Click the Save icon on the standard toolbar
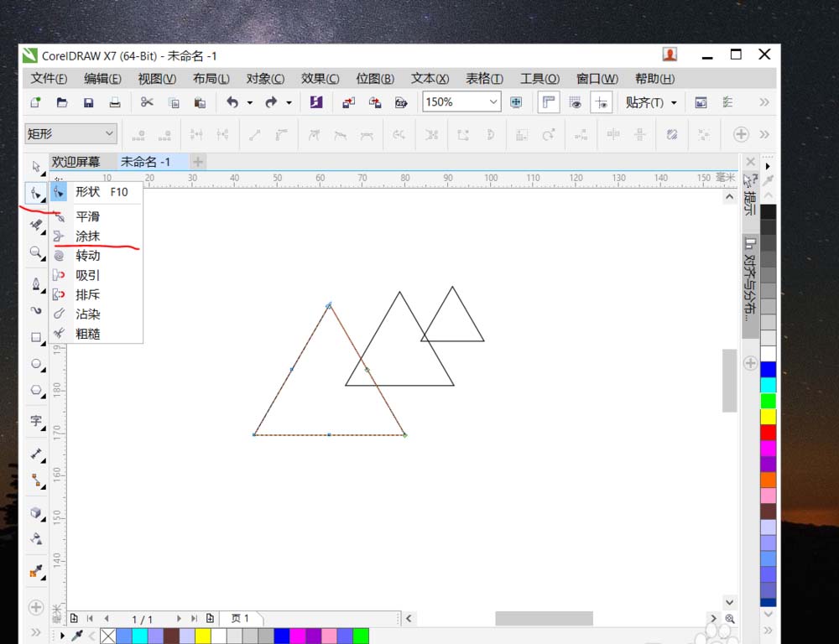The height and width of the screenshot is (644, 839). [88, 101]
